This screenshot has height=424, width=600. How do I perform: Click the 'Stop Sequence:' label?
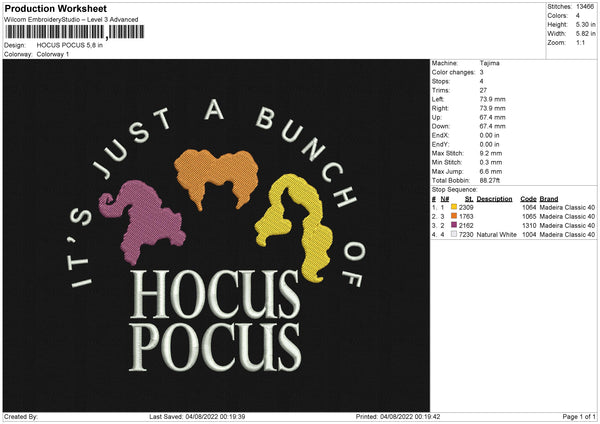[x=455, y=190]
